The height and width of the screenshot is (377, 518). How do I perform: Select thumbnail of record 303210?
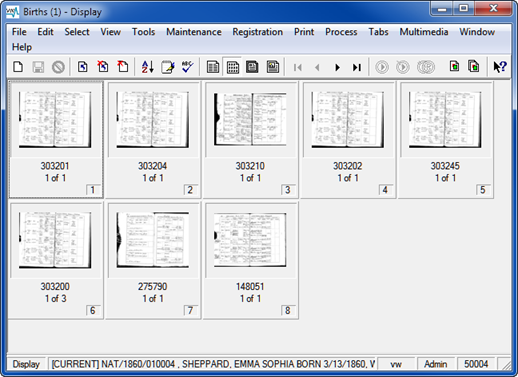pos(250,119)
